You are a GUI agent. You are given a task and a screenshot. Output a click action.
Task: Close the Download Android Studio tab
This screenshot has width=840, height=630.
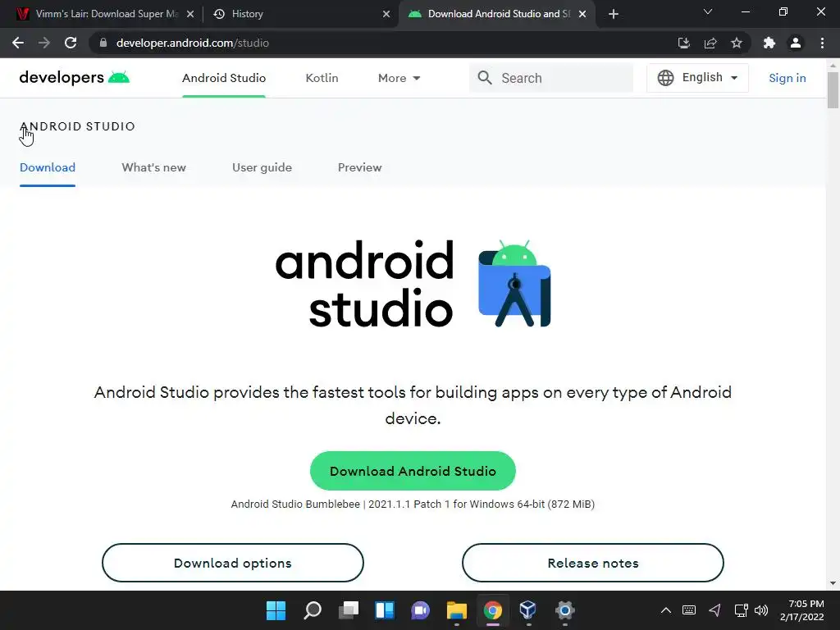pos(582,14)
